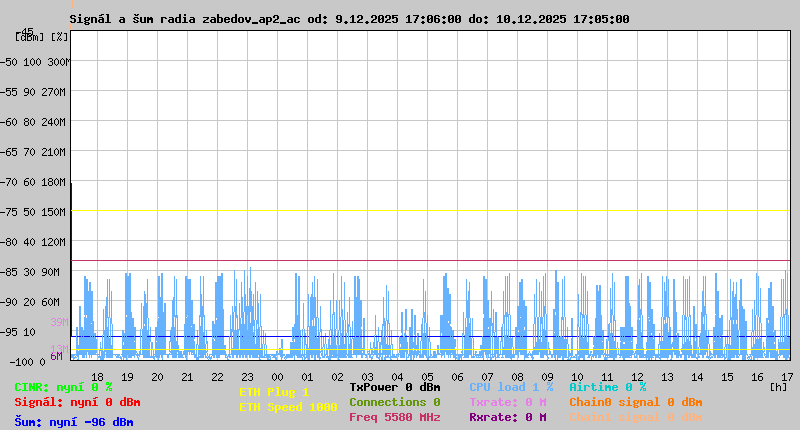Select the Freq 5580 MHz legend

coord(395,417)
